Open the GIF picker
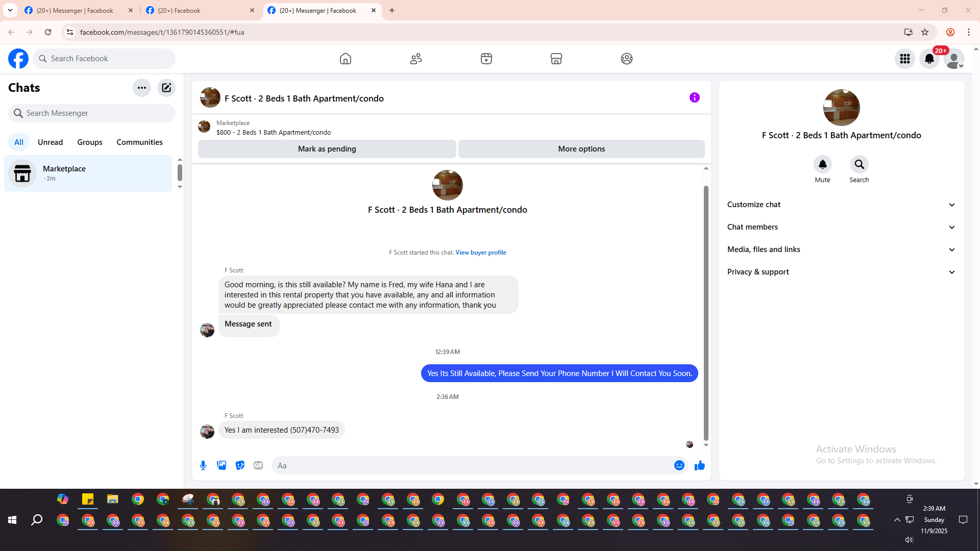 coord(258,465)
